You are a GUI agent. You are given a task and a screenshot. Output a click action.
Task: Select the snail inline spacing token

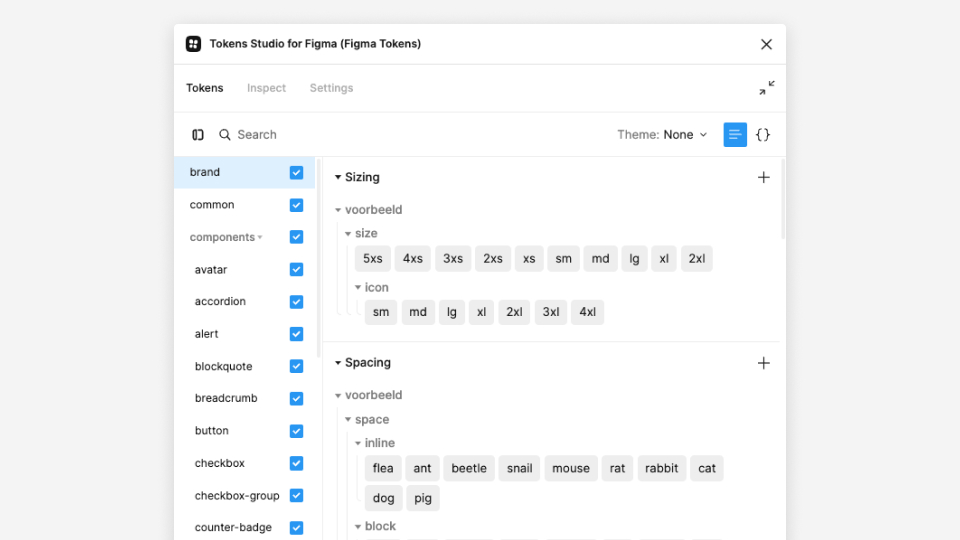(519, 468)
